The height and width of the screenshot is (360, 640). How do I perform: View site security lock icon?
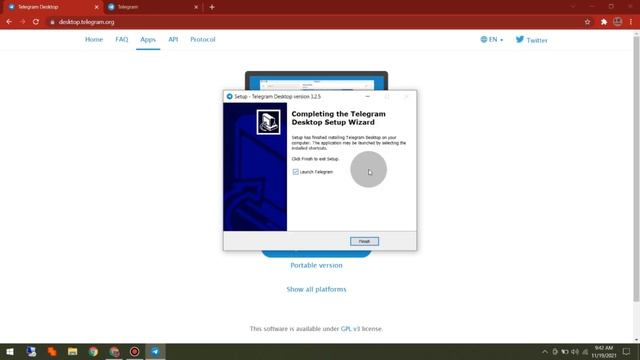(x=52, y=22)
